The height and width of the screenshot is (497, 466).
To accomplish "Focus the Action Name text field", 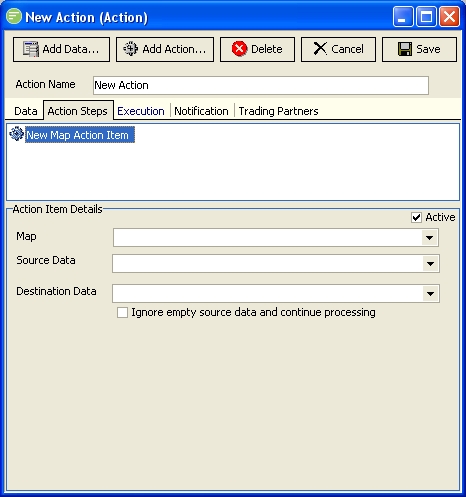I will 261,85.
